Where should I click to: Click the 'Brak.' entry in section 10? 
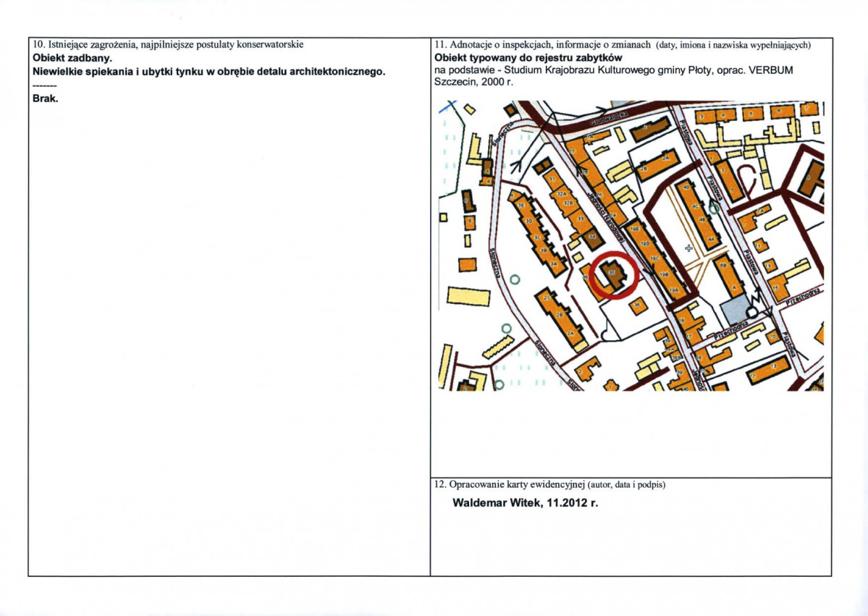(46, 99)
